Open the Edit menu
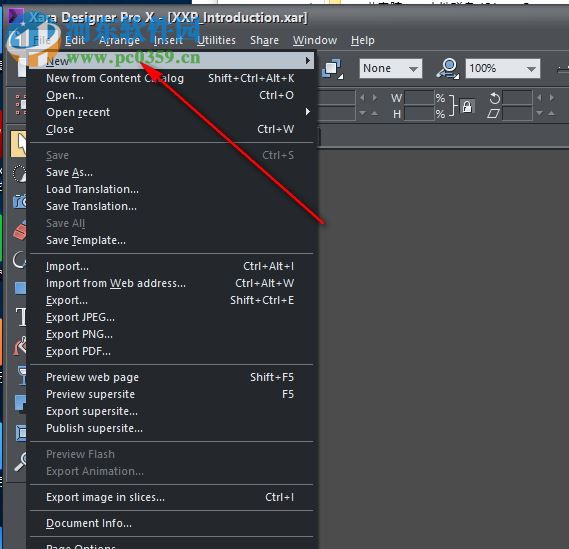Viewport: 569px width, 549px height. 74,40
